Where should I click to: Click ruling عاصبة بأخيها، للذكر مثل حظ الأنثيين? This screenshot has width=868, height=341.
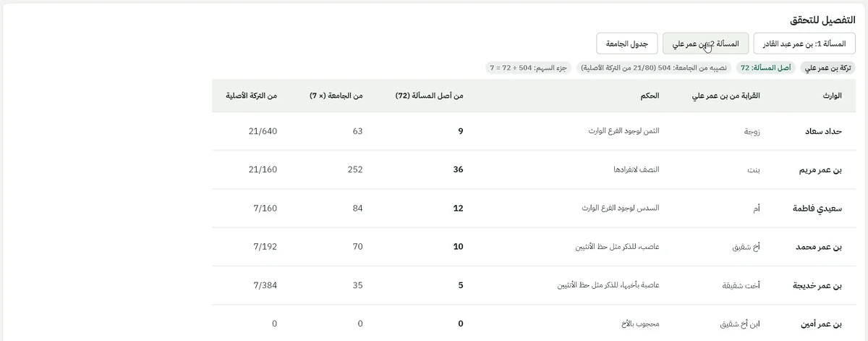(x=608, y=285)
